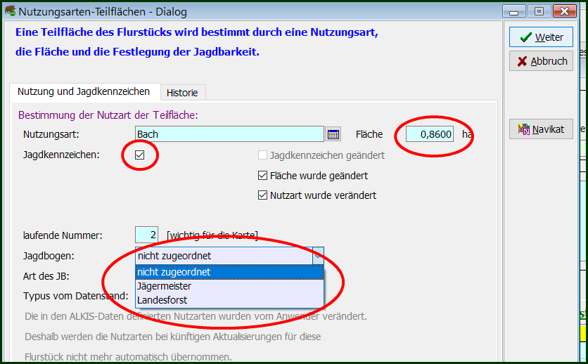The height and width of the screenshot is (364, 588).
Task: Open Navikat via its colored icon button
Action: coord(541,129)
